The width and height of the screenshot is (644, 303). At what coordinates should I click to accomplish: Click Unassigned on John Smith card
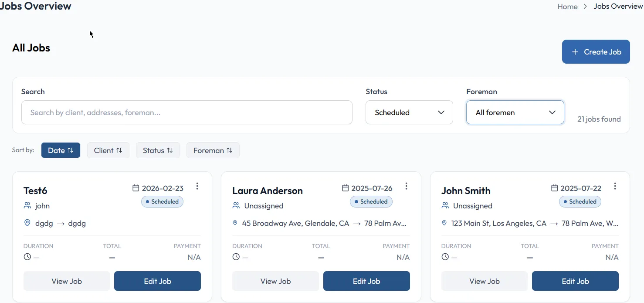(473, 206)
